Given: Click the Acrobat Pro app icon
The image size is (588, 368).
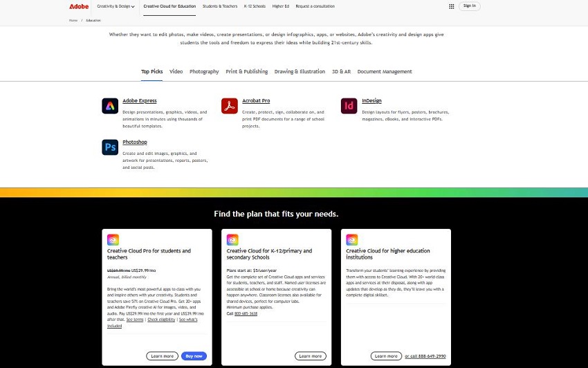Looking at the screenshot, I should 230,106.
